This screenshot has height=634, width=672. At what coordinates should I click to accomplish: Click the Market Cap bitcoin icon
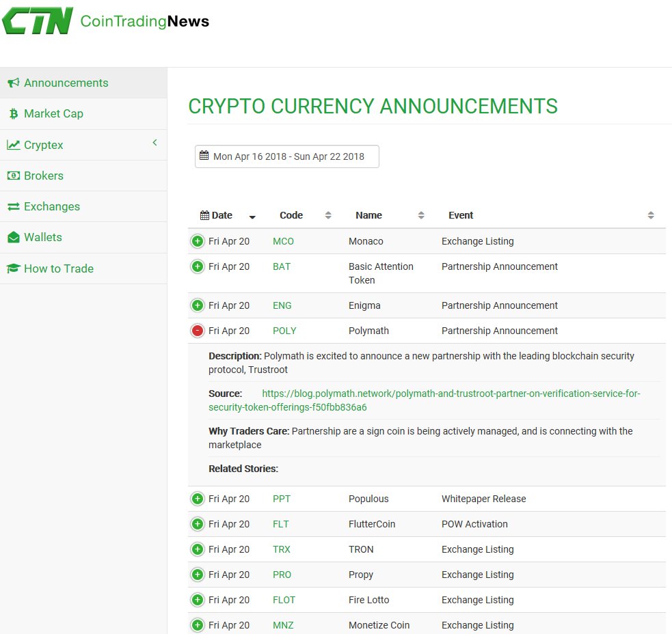[14, 113]
